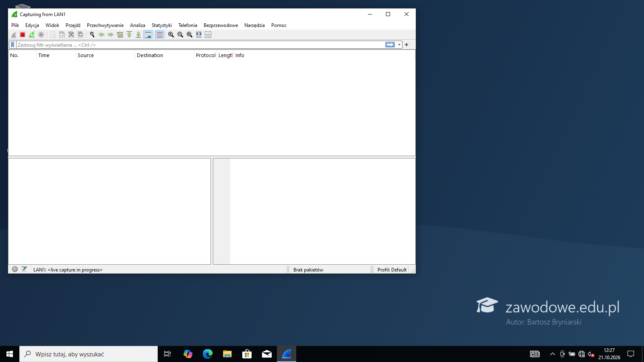Image resolution: width=644 pixels, height=362 pixels.
Task: Apply the display filter arrow button
Action: click(x=390, y=45)
